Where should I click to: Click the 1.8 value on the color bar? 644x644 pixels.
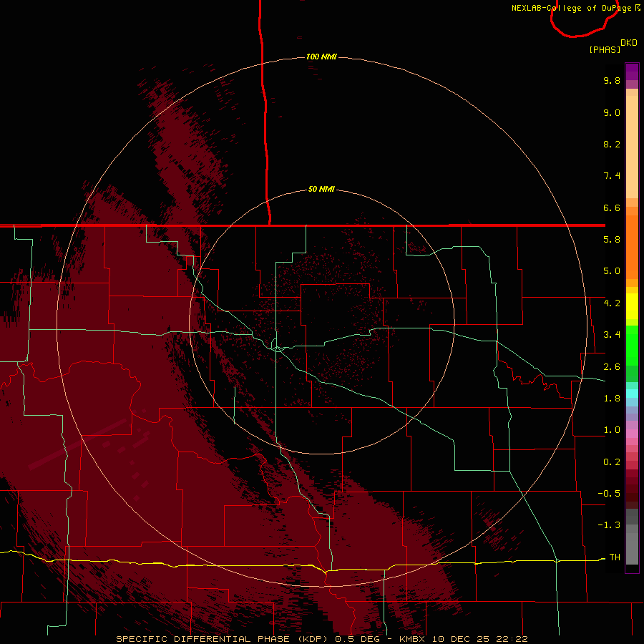(612, 399)
